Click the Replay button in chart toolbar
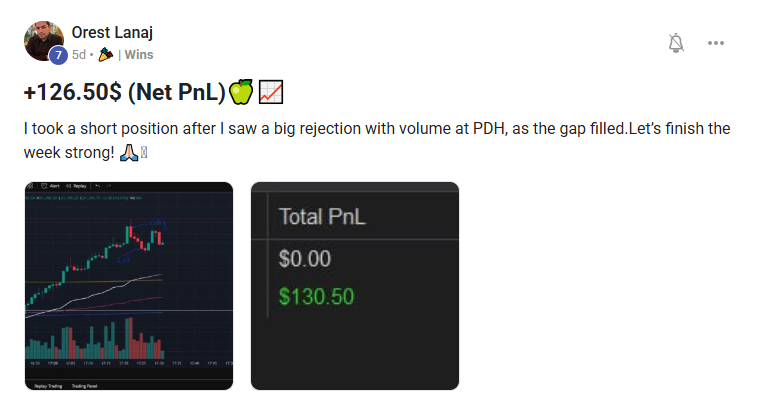This screenshot has height=401, width=757. pyautogui.click(x=76, y=186)
